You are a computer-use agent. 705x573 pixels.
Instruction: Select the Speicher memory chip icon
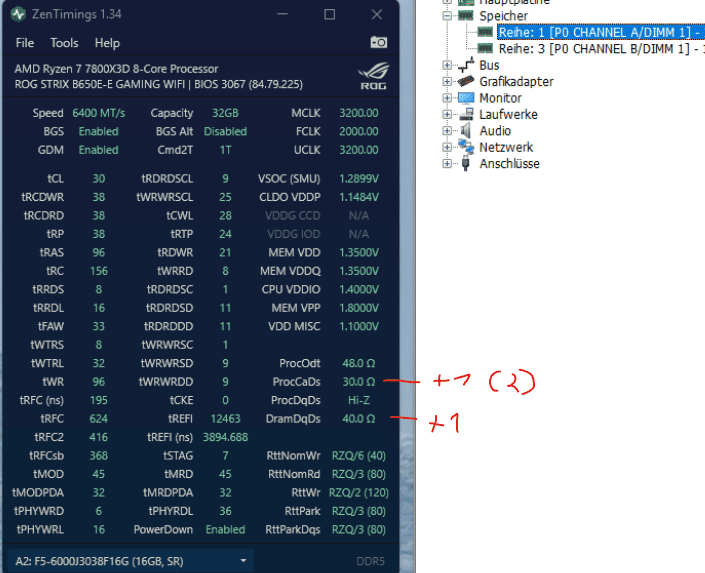tap(465, 16)
